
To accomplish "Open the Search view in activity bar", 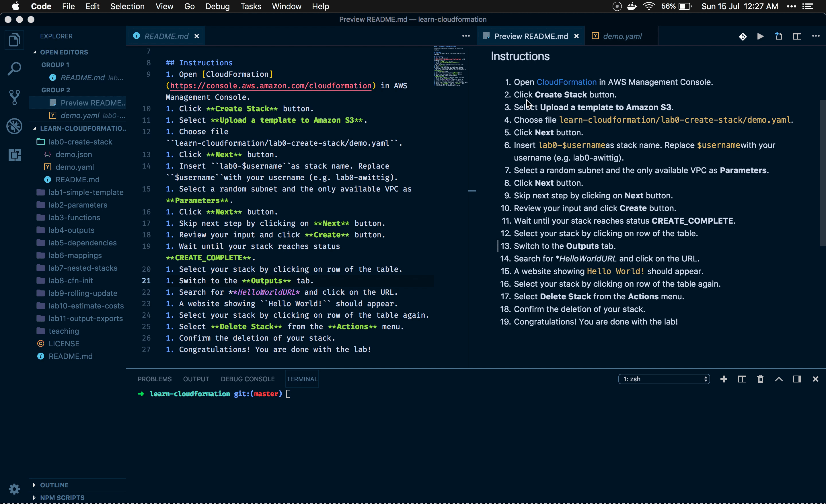I will point(14,69).
